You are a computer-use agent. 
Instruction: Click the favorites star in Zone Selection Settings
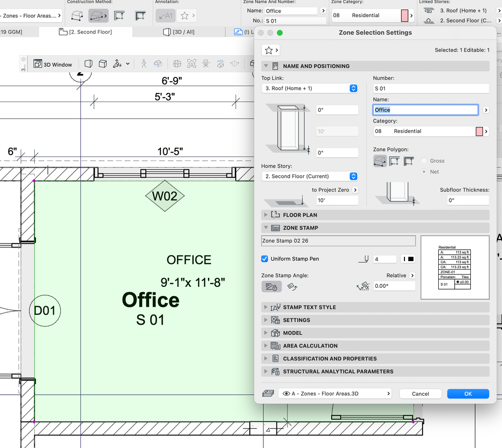coord(268,50)
